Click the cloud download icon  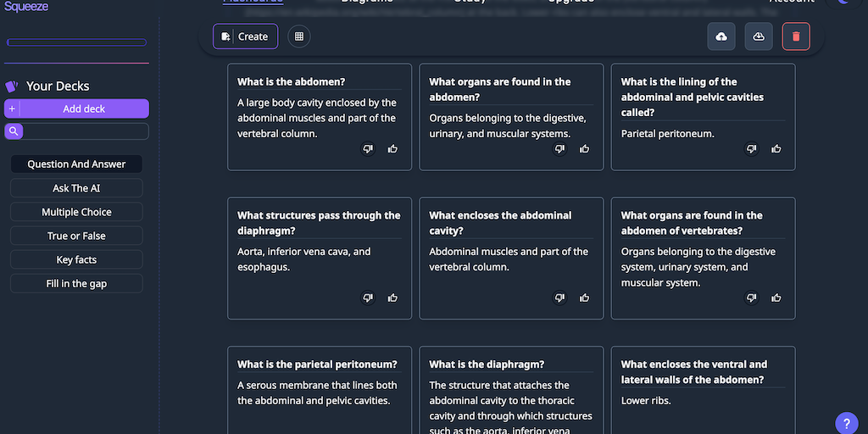[759, 36]
